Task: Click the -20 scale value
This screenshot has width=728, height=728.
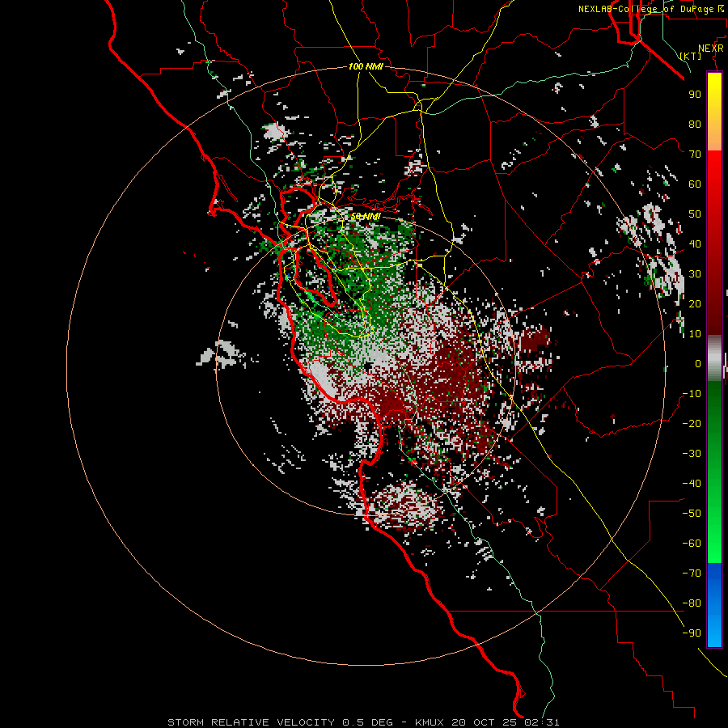Action: tap(692, 423)
